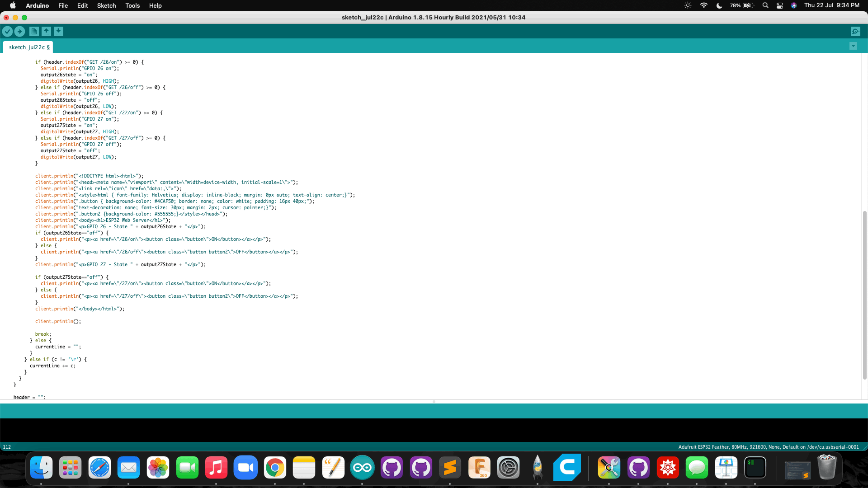This screenshot has height=488, width=868.
Task: Open the Sketch menu
Action: [x=106, y=5]
